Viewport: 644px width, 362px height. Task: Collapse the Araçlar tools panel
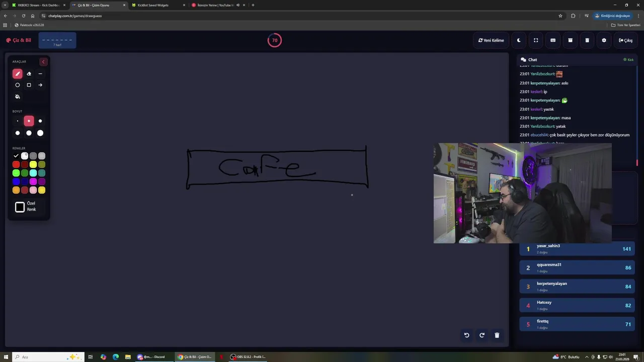pyautogui.click(x=43, y=62)
